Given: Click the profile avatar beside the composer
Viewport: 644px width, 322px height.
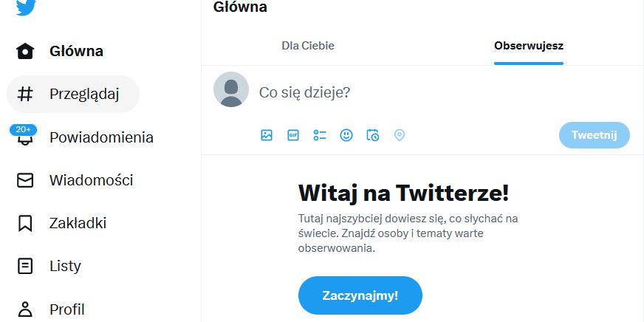Looking at the screenshot, I should pos(231,89).
